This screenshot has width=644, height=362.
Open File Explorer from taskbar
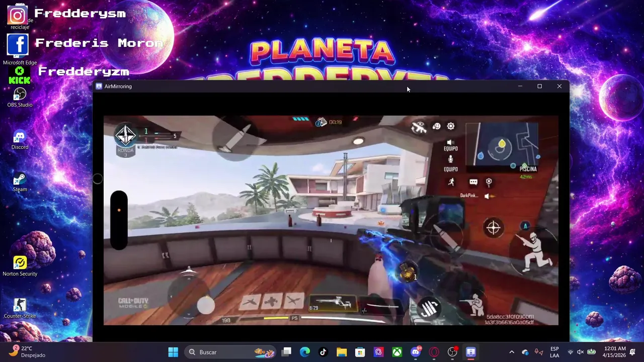(342, 352)
